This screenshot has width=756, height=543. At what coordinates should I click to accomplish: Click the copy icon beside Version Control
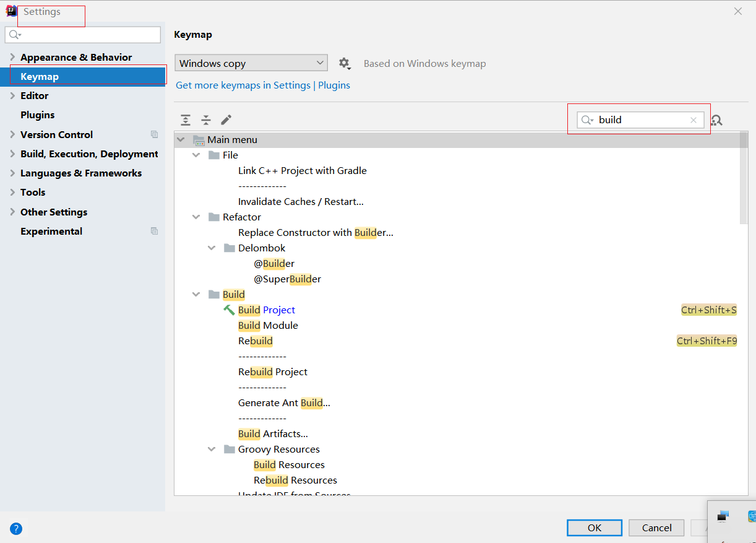click(154, 134)
